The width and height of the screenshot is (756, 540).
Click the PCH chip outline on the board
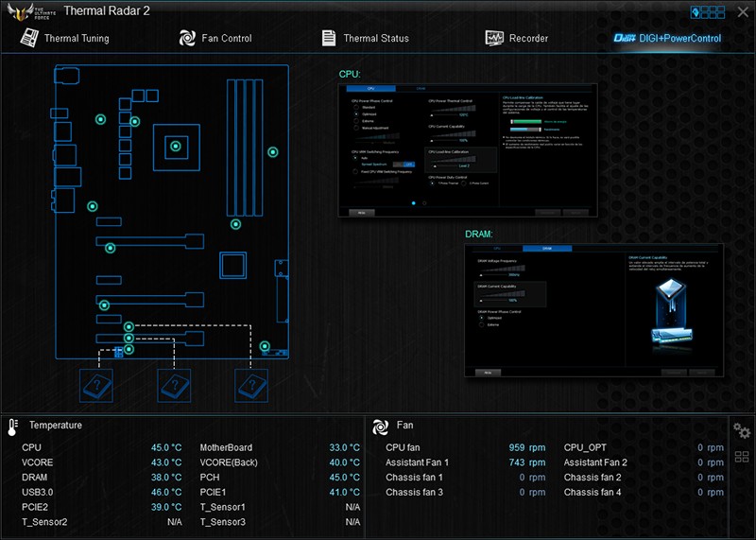[232, 265]
